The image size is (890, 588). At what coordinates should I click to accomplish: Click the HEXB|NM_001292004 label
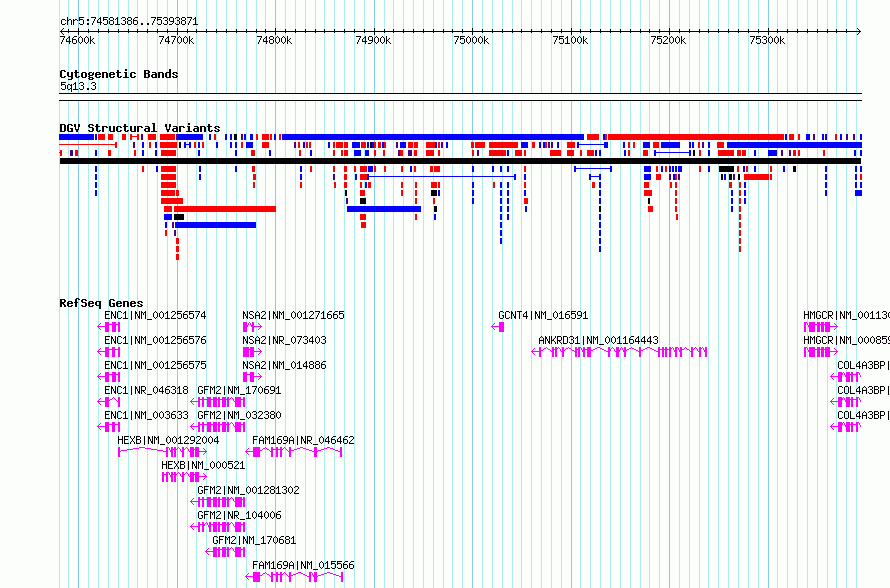[x=168, y=440]
